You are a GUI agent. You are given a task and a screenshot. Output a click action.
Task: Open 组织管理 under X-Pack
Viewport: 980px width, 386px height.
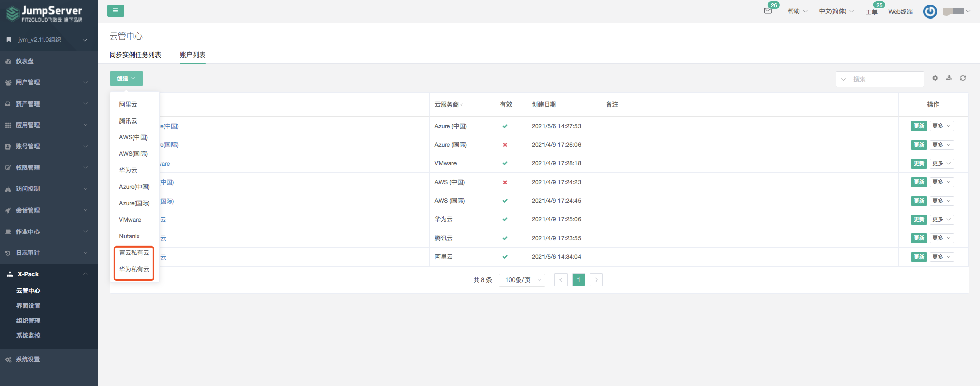point(28,321)
